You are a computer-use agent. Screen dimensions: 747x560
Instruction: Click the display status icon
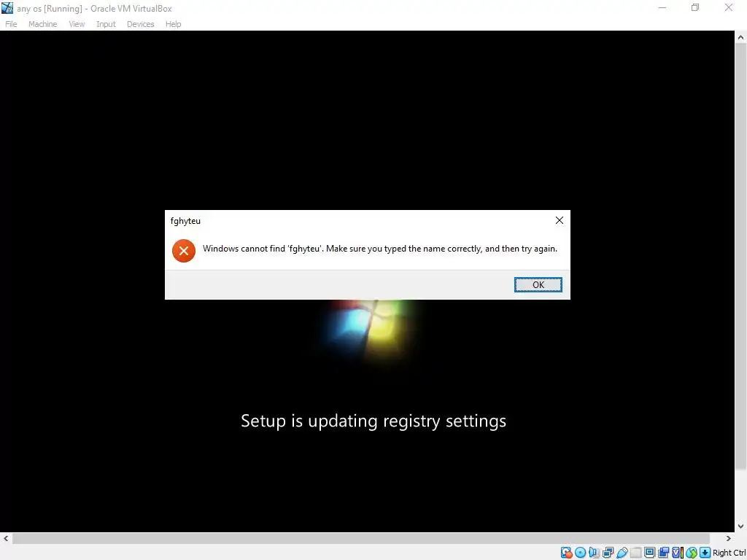point(649,553)
